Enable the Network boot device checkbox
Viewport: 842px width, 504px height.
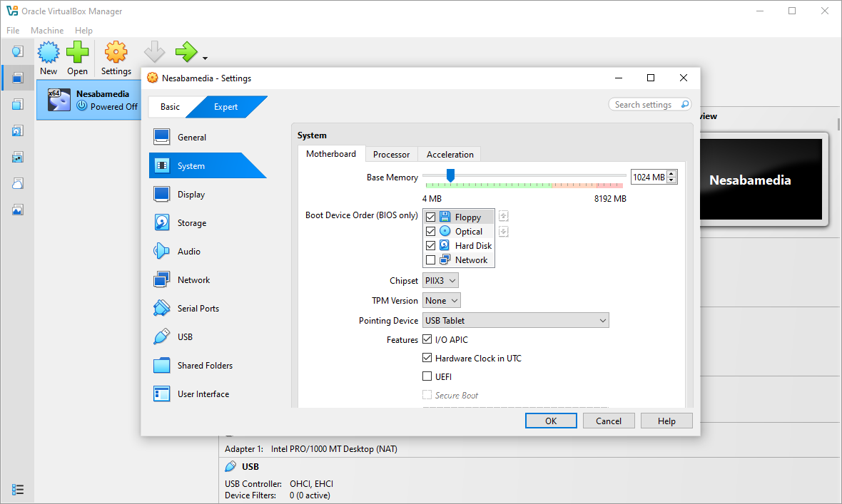point(430,260)
